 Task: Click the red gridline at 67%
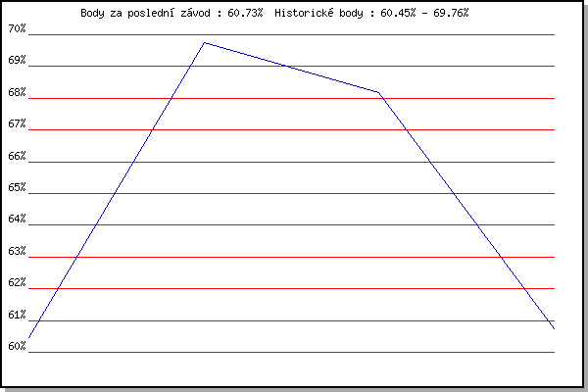pyautogui.click(x=294, y=129)
